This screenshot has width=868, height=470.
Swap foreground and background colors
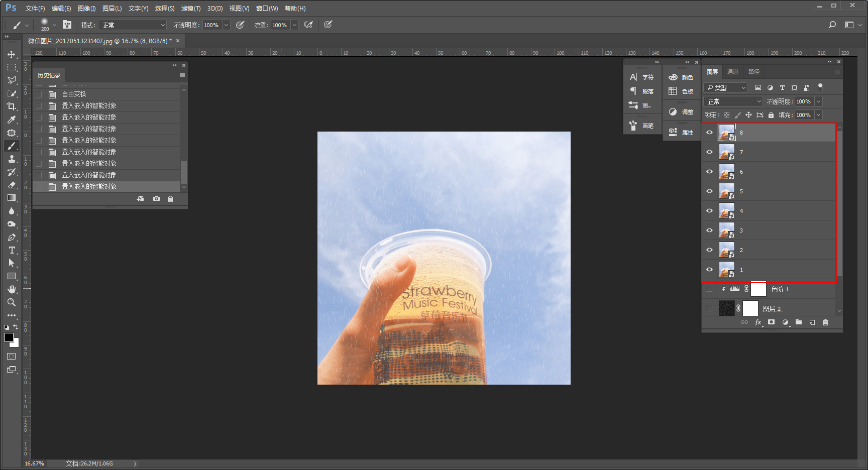pyautogui.click(x=16, y=327)
